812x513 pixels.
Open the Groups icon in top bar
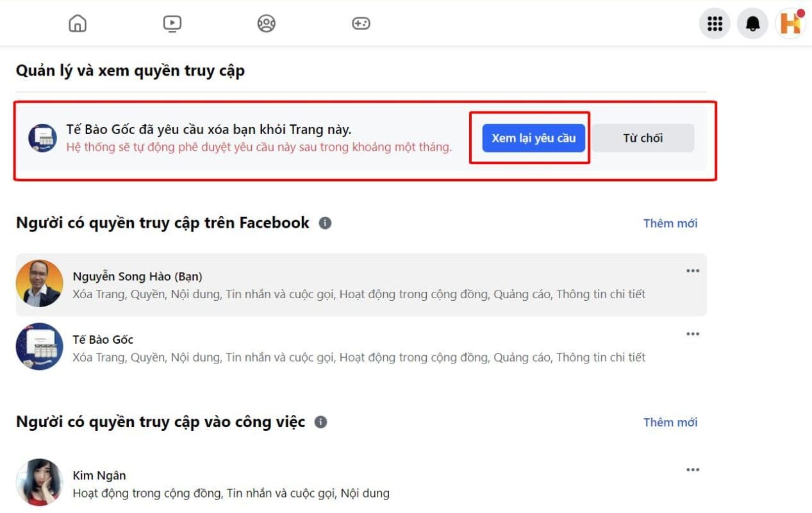point(266,24)
